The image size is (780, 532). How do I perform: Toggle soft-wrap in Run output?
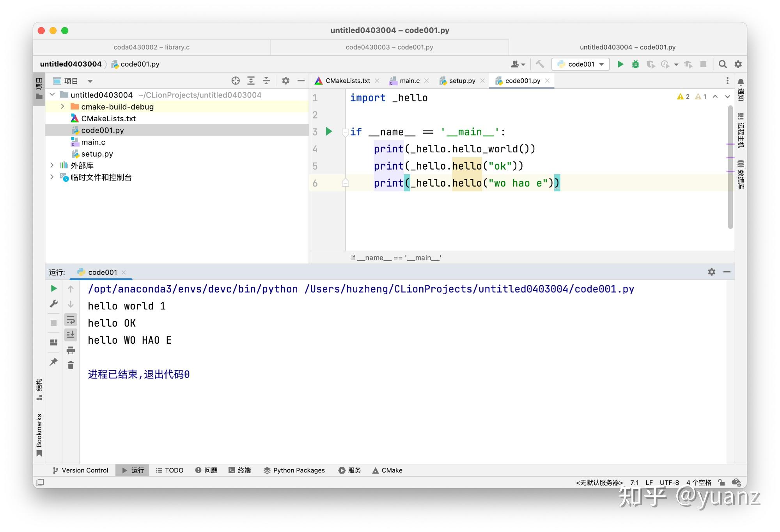pyautogui.click(x=71, y=320)
